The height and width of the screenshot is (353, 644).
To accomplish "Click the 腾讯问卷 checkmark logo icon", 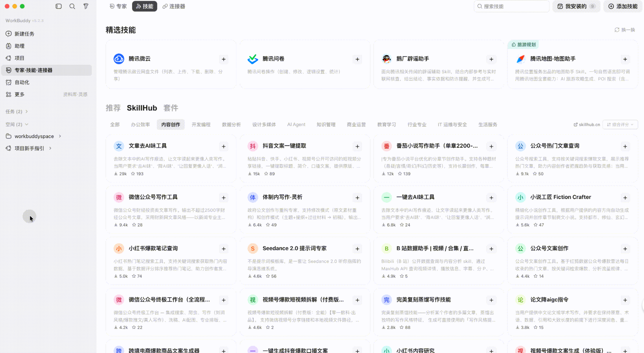I will 253,59.
